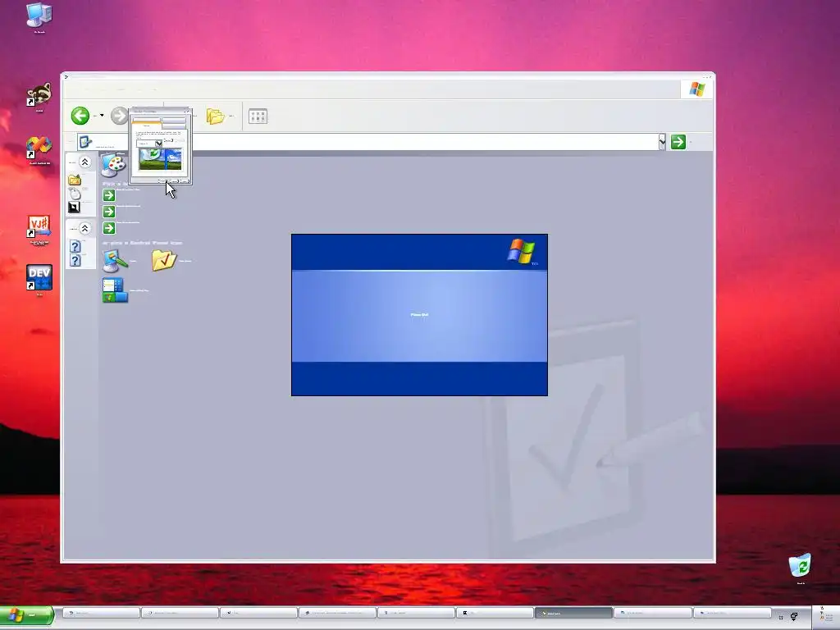The image size is (840, 630).
Task: Expand the address bar dropdown arrow
Action: click(662, 141)
